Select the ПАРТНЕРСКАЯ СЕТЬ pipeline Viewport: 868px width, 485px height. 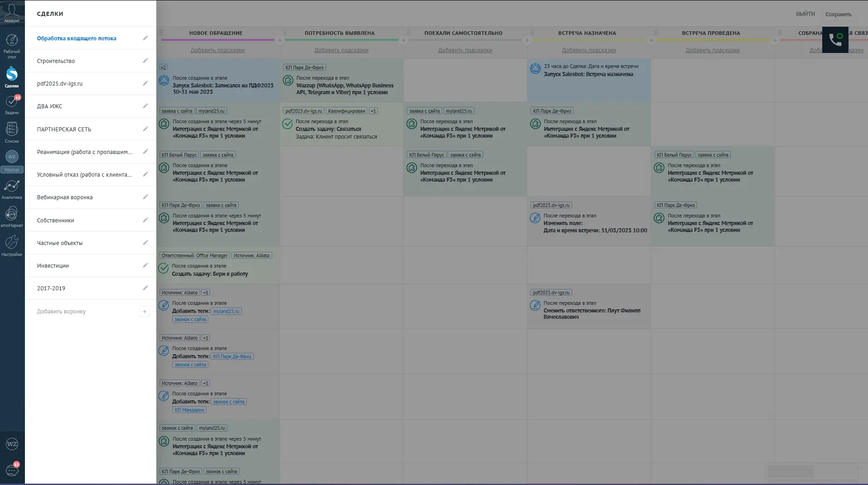coord(64,130)
